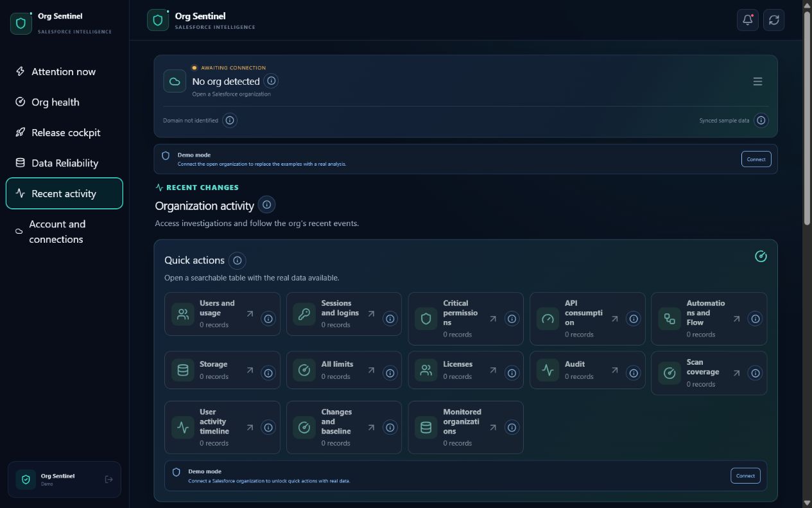This screenshot has height=508, width=812.
Task: Open the Licenses arrow link
Action: tap(493, 370)
